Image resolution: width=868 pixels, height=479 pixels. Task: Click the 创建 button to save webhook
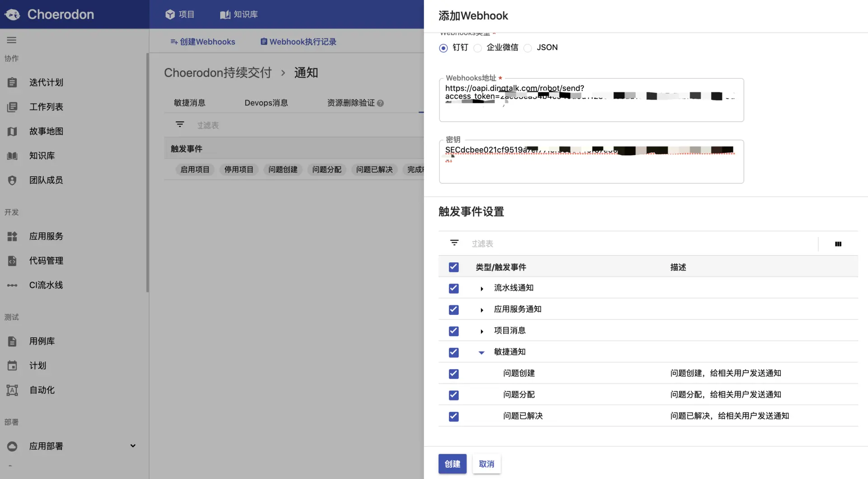tap(452, 464)
